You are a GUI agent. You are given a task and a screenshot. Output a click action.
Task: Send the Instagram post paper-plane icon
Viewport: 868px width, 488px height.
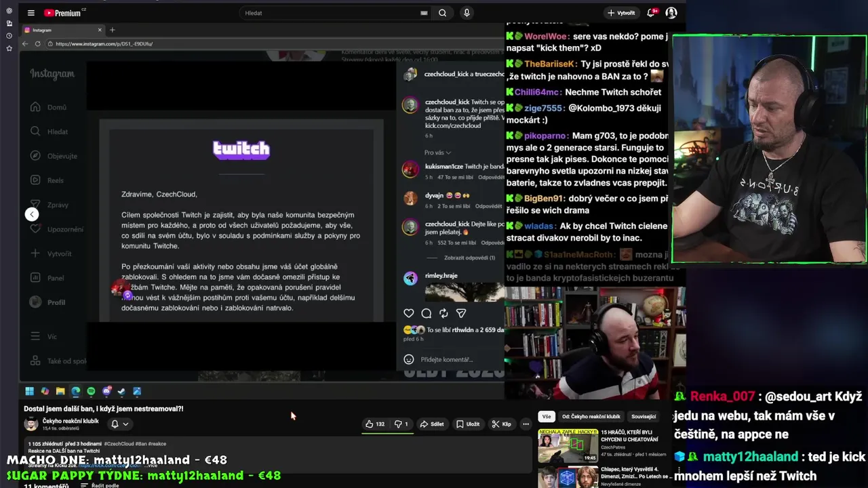(461, 313)
